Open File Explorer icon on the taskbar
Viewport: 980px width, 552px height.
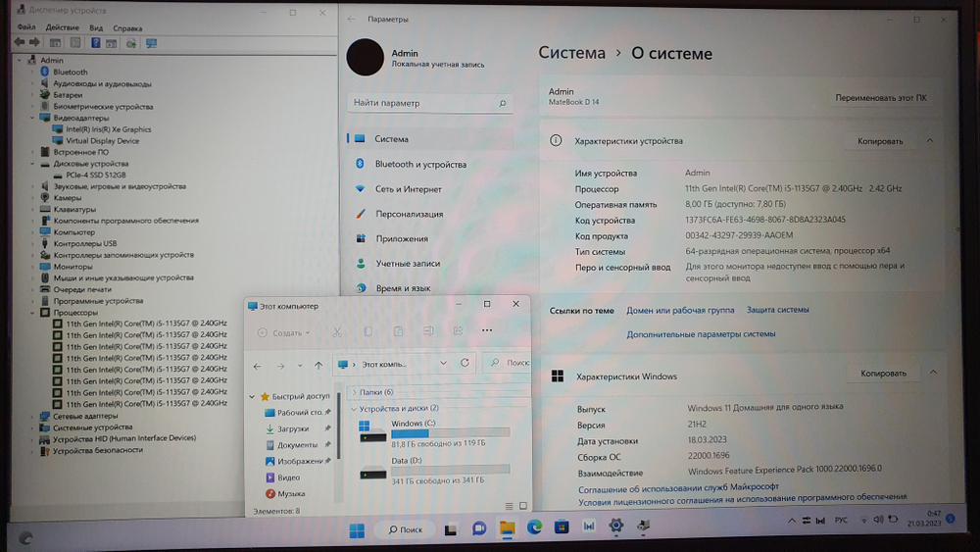click(x=507, y=528)
